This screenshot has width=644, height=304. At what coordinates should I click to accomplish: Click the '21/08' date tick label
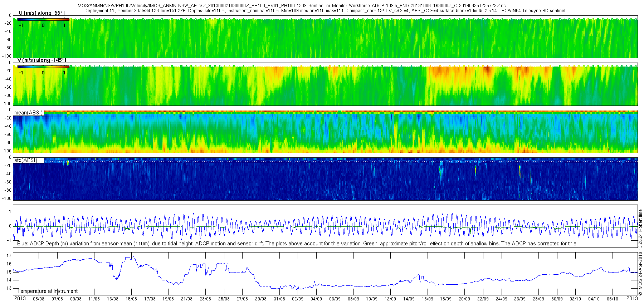[187, 299]
